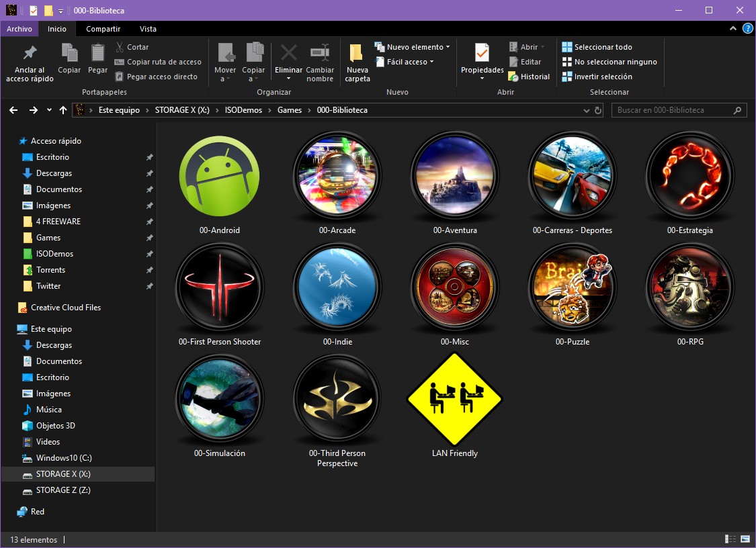The width and height of the screenshot is (756, 548).
Task: Click the Pegar paste icon
Action: [97, 54]
